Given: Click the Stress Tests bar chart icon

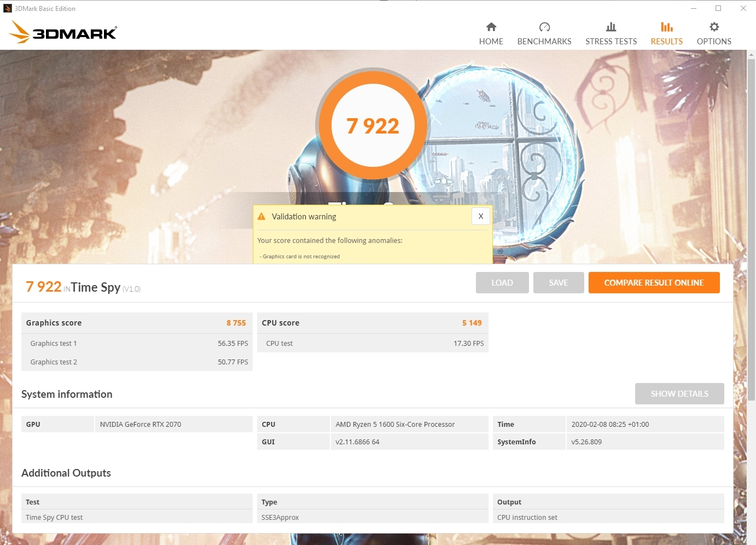Looking at the screenshot, I should [x=611, y=27].
